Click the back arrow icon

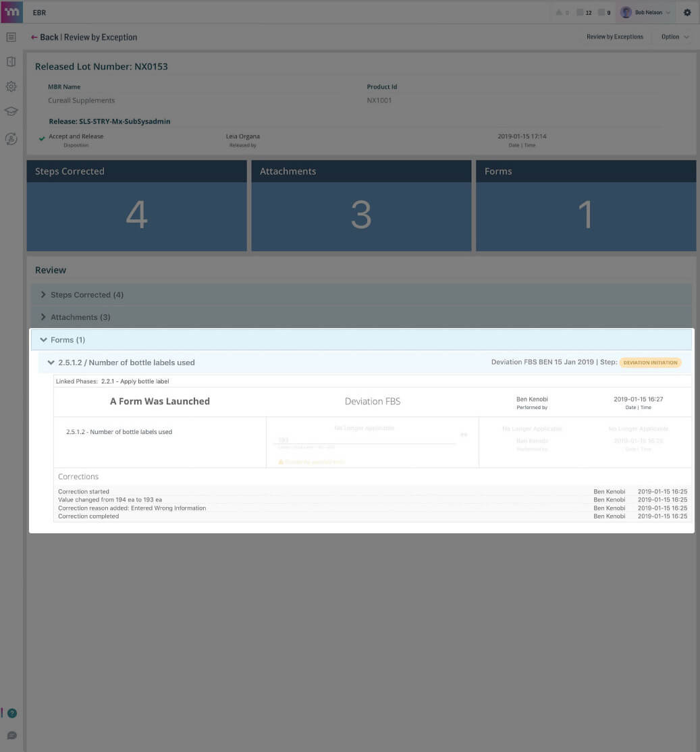click(34, 37)
